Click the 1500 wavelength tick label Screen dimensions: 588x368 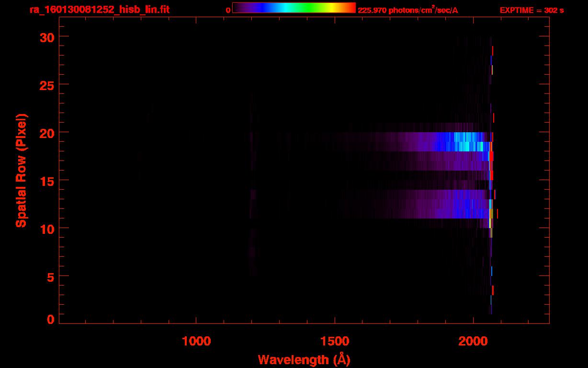point(335,341)
